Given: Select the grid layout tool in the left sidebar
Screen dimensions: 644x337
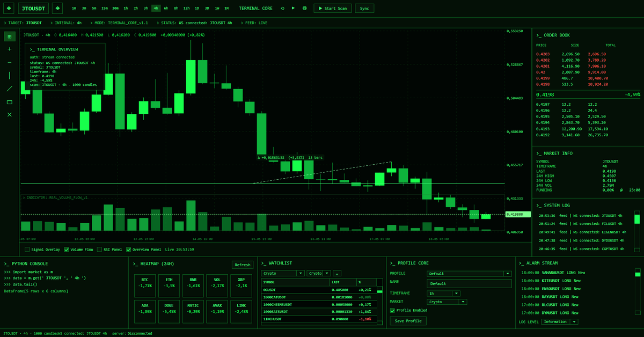Looking at the screenshot, I should [10, 36].
